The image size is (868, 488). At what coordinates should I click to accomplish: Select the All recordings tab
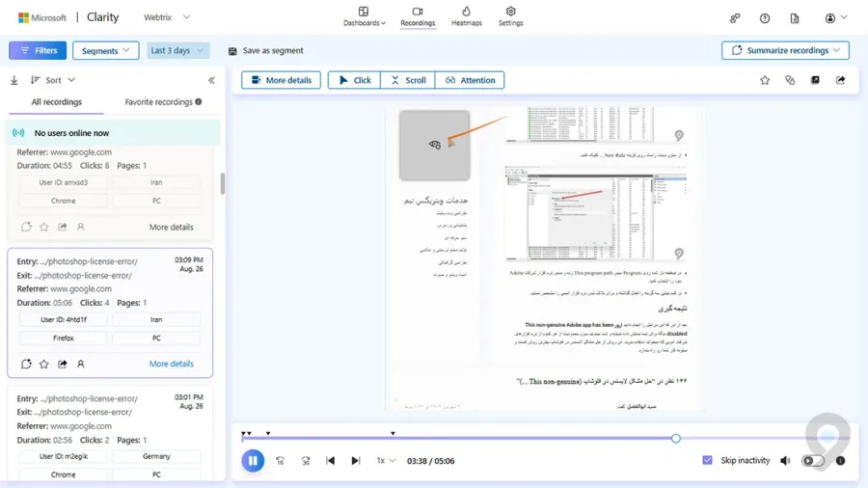tap(57, 102)
